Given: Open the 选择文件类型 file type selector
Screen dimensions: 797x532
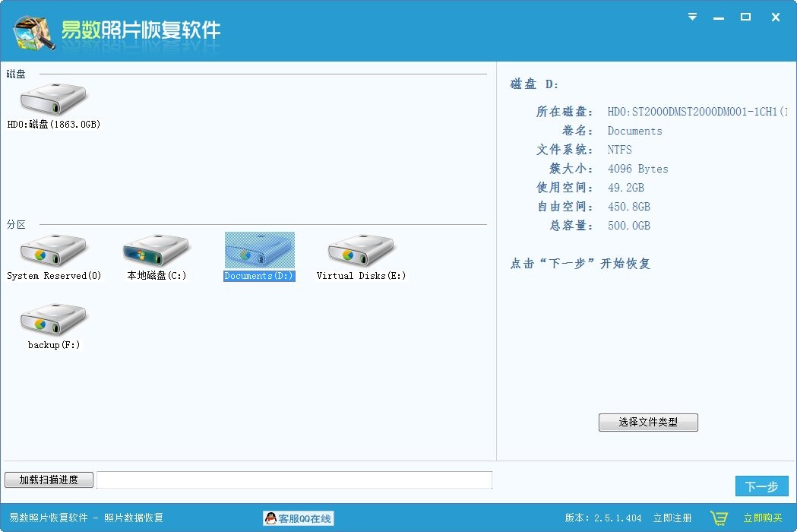Looking at the screenshot, I should 648,423.
